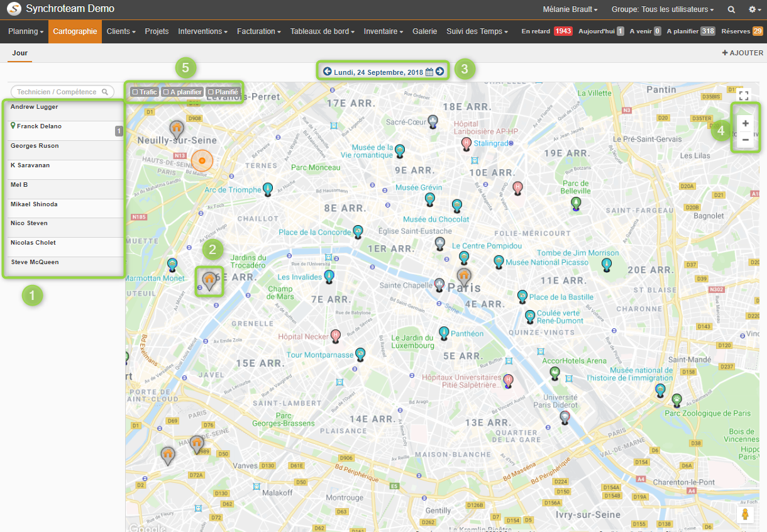Click the location pin beside Franck Delano
The height and width of the screenshot is (532, 767).
[x=13, y=126]
